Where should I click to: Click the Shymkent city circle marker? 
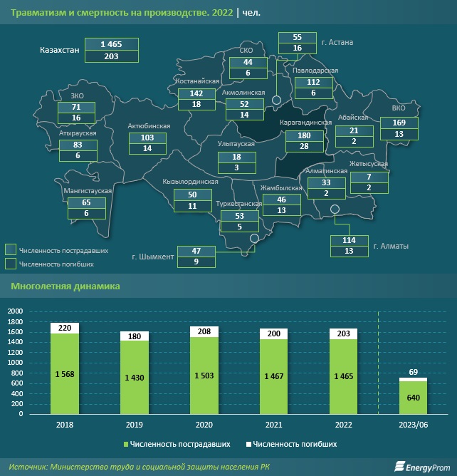[x=254, y=238]
